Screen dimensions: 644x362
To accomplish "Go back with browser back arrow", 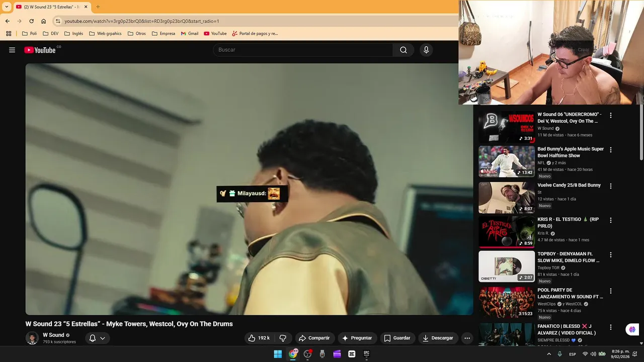I will tap(7, 21).
